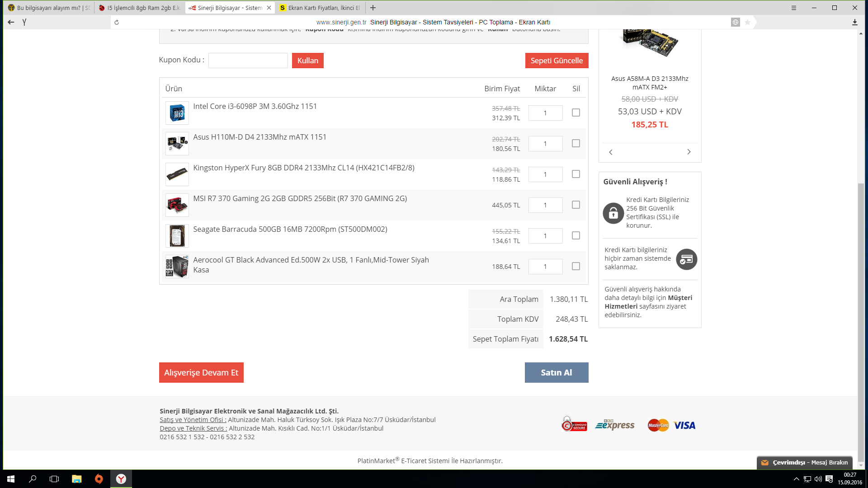868x488 pixels.
Task: Open Çevrimdışı Mesaj Bırakın chat widget
Action: (x=805, y=462)
